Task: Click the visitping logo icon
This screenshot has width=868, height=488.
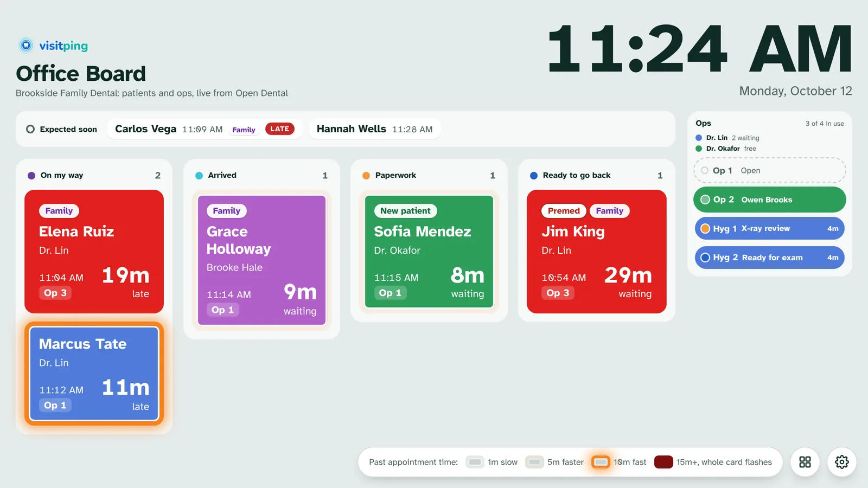Action: tap(26, 46)
